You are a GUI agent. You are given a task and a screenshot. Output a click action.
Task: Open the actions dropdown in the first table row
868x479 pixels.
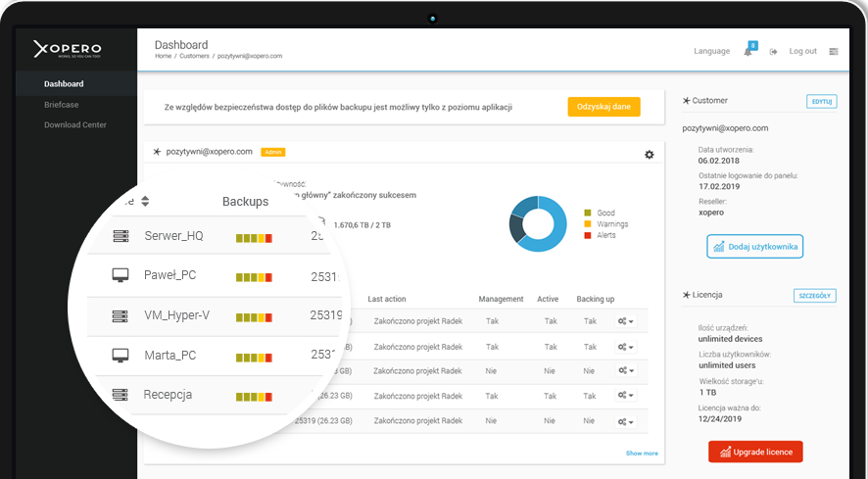point(626,320)
